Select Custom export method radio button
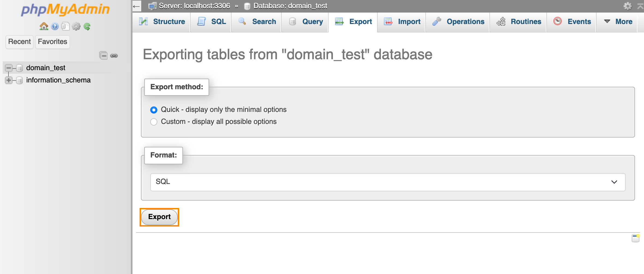 (x=154, y=122)
